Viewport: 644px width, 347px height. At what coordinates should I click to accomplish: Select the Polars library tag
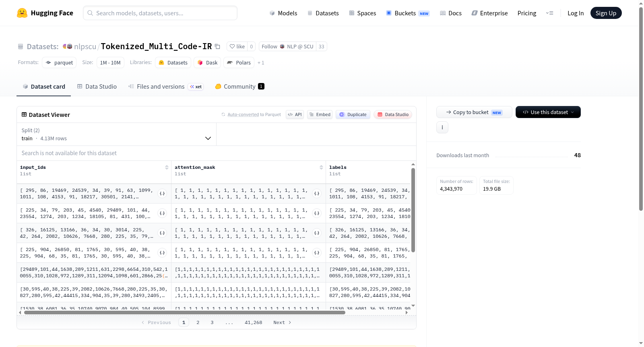pos(239,62)
